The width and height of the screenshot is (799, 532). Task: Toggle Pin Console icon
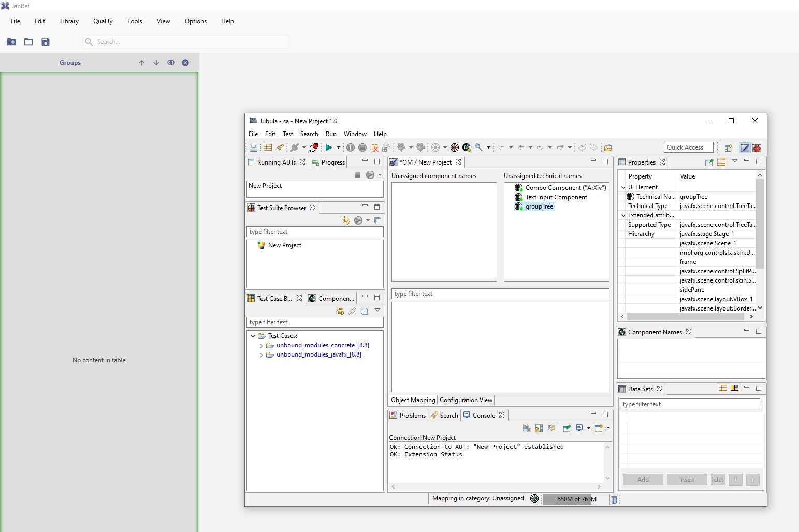pos(567,428)
